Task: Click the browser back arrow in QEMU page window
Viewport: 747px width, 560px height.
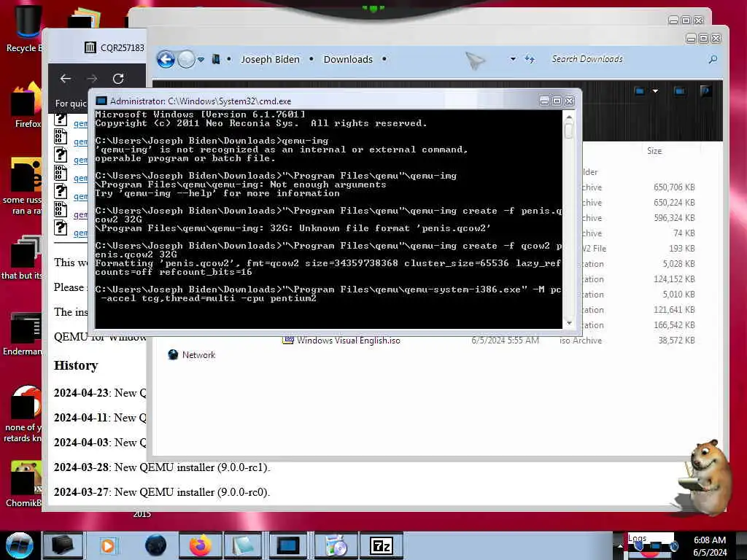Action: pyautogui.click(x=65, y=79)
